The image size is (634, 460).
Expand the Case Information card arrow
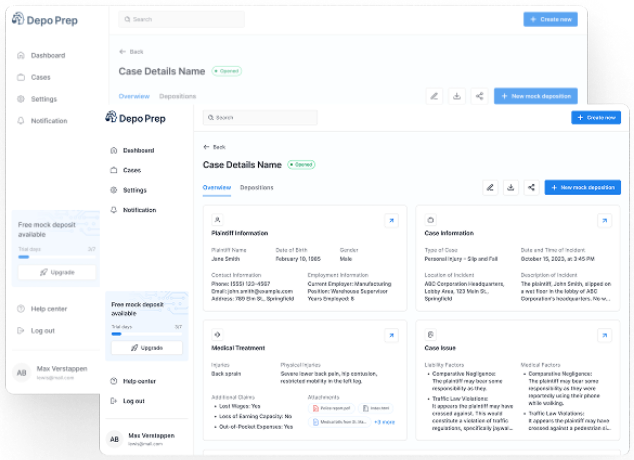(x=604, y=220)
